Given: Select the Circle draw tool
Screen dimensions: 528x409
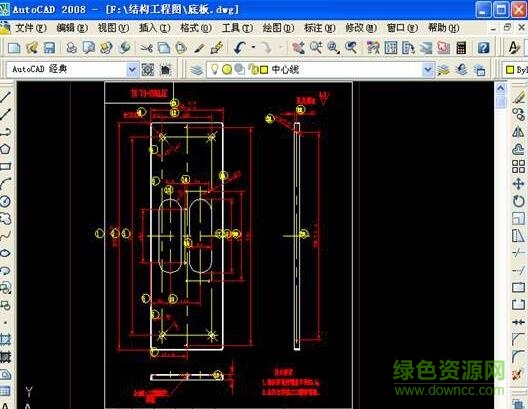Looking at the screenshot, I should [6, 201].
